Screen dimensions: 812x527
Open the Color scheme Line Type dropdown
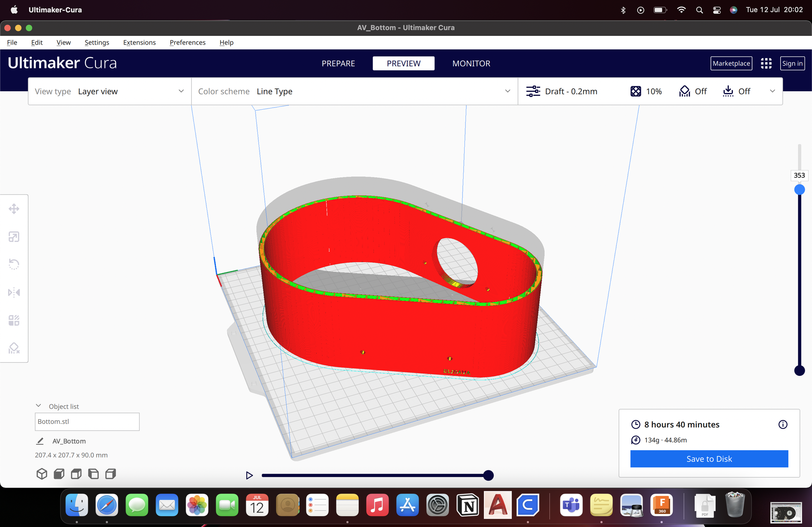point(354,91)
